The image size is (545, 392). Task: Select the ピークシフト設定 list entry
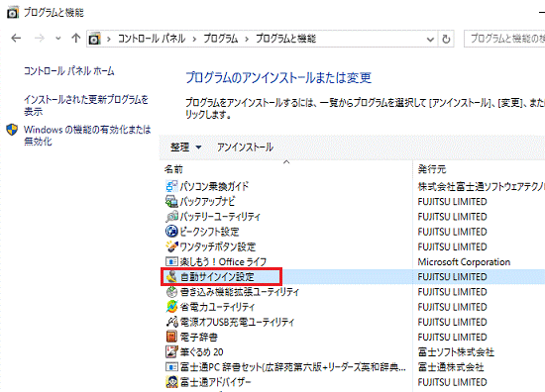pos(209,232)
